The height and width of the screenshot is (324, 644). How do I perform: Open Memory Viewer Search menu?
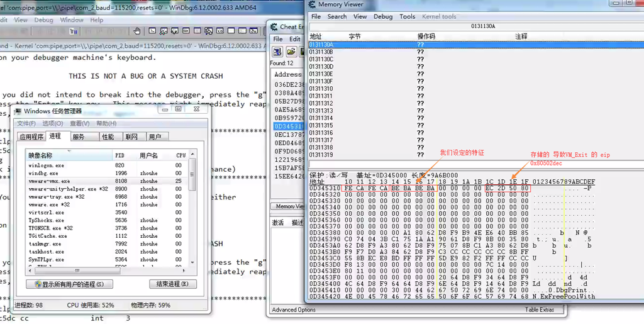point(337,16)
